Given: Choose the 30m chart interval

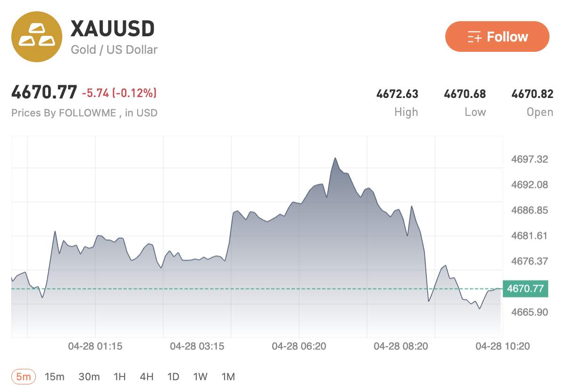Looking at the screenshot, I should [89, 376].
